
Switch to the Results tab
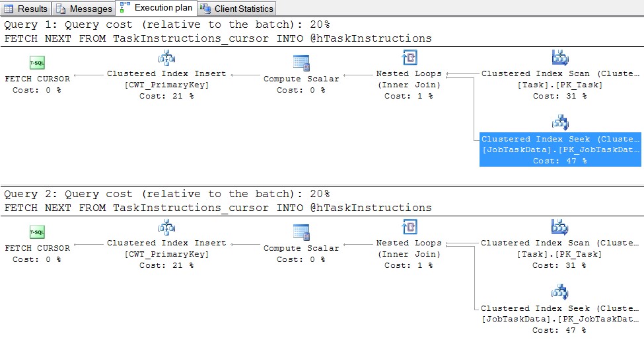point(26,9)
